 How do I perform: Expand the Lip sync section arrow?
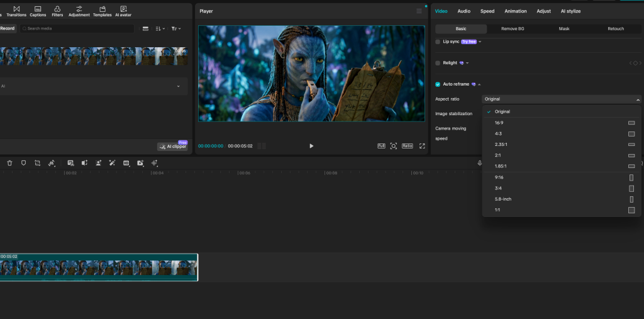point(480,42)
